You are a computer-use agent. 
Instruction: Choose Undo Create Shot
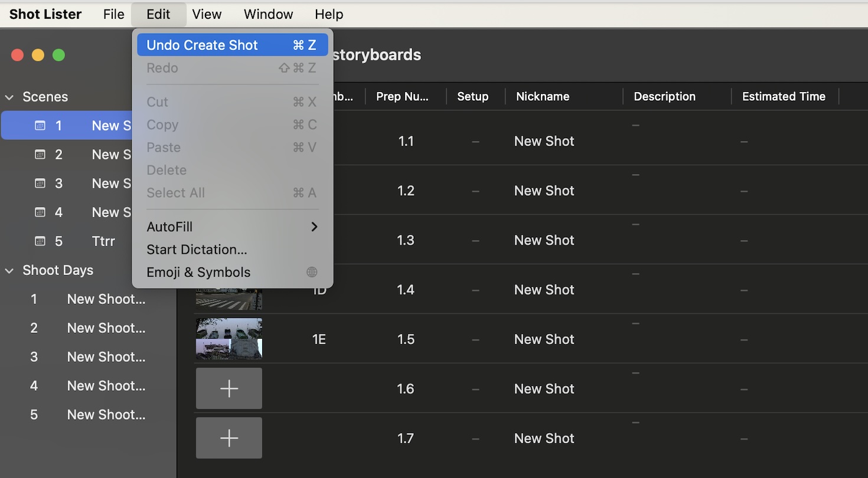click(233, 45)
